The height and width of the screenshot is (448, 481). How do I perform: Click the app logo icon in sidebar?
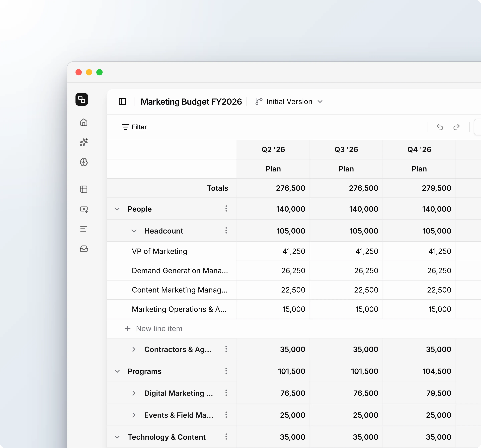click(82, 99)
